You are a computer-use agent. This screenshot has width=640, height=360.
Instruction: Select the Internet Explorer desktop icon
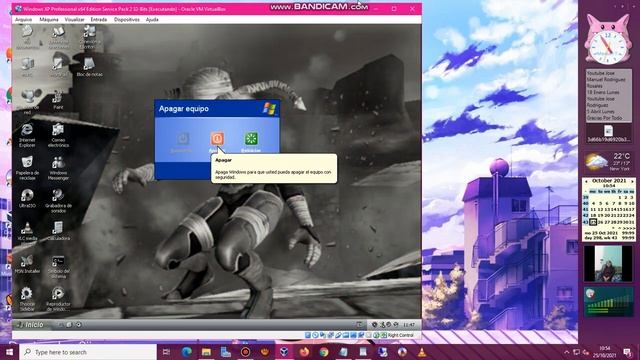pos(27,135)
